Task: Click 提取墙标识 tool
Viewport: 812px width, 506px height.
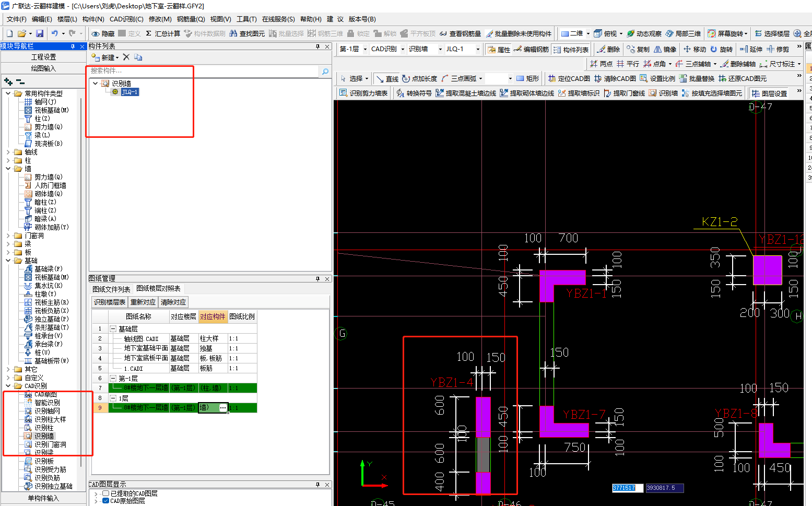Action: tap(578, 93)
